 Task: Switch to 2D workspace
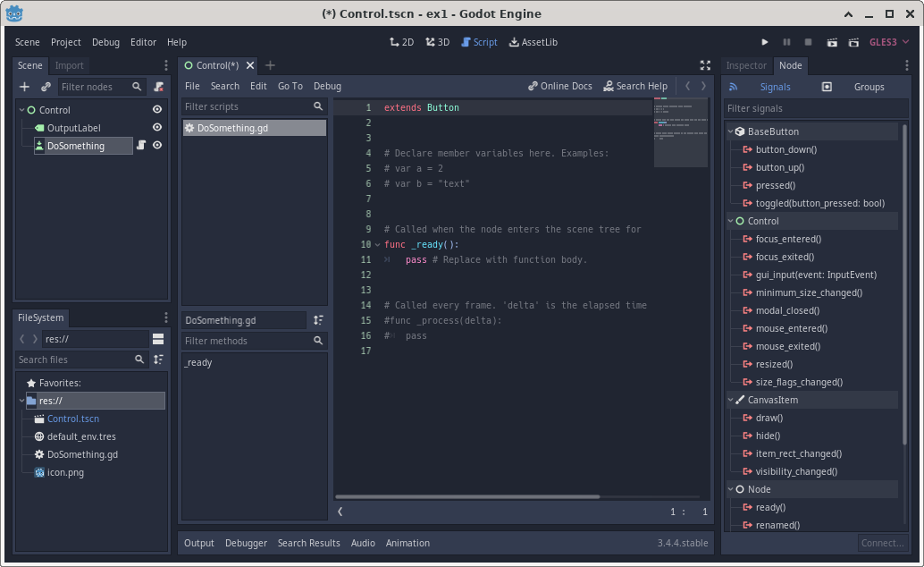click(x=402, y=42)
